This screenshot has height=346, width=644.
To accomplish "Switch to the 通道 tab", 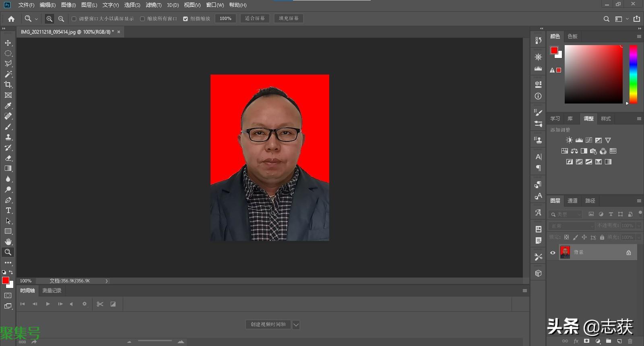I will (x=572, y=201).
